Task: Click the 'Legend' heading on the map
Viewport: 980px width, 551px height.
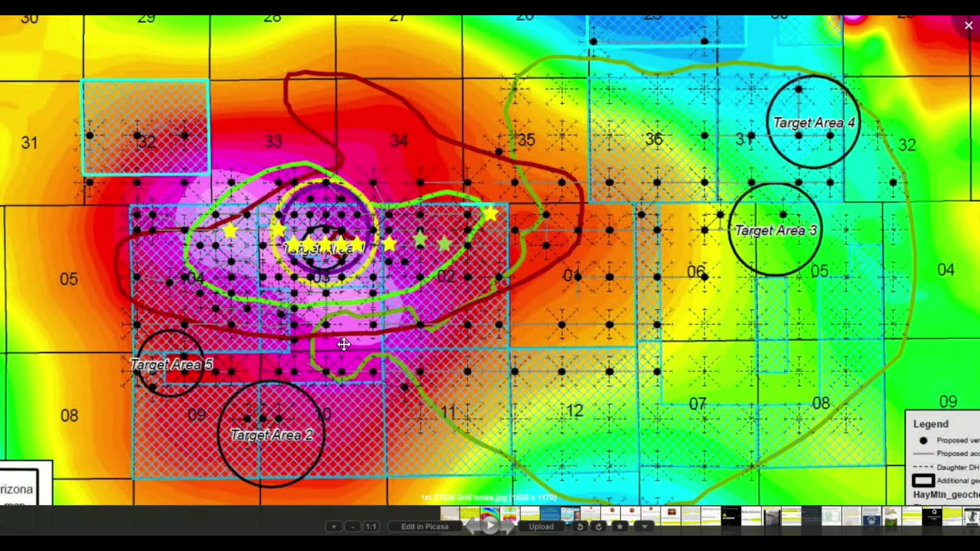Action: pyautogui.click(x=930, y=424)
